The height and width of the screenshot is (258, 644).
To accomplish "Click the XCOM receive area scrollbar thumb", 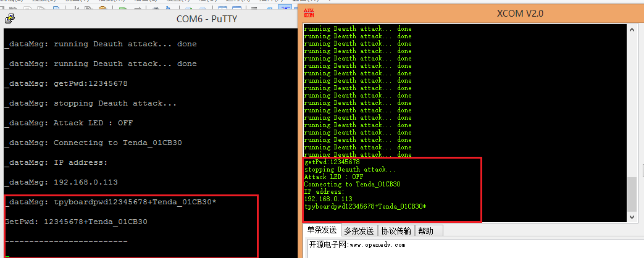I will [x=632, y=194].
